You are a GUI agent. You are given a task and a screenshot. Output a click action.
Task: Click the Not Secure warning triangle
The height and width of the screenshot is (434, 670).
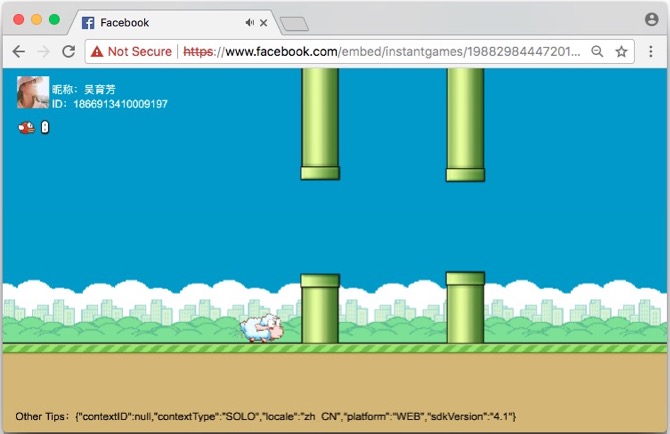pyautogui.click(x=97, y=52)
